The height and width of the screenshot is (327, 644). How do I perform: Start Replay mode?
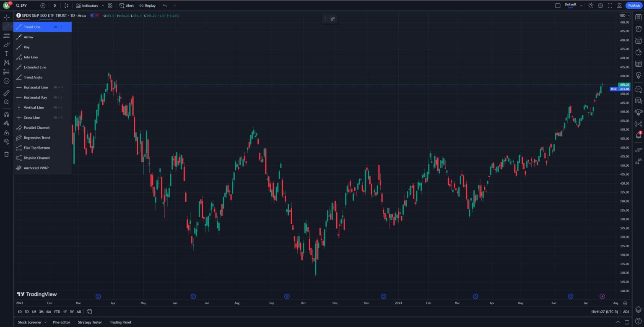[147, 5]
